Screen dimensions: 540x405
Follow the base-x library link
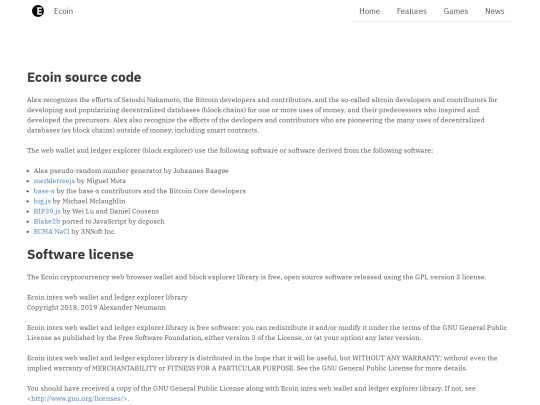coord(44,191)
